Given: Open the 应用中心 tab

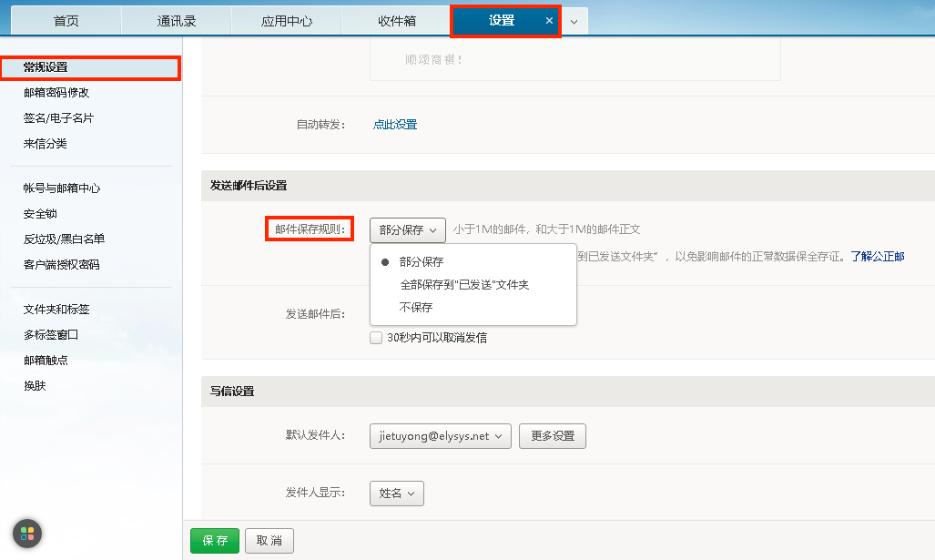Looking at the screenshot, I should point(285,18).
